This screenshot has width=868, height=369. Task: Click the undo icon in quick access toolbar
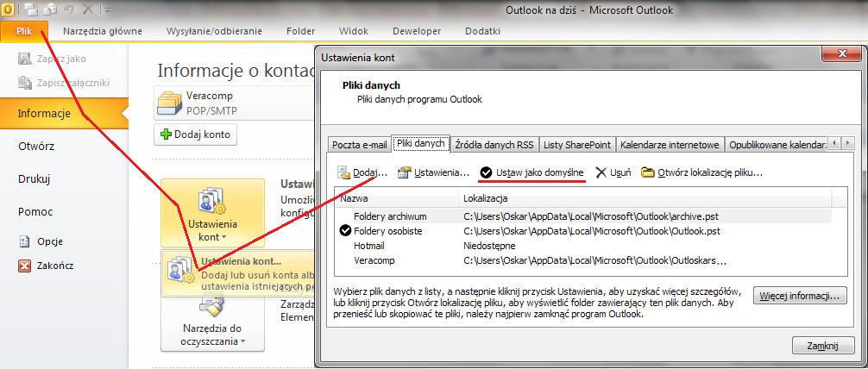[x=70, y=9]
